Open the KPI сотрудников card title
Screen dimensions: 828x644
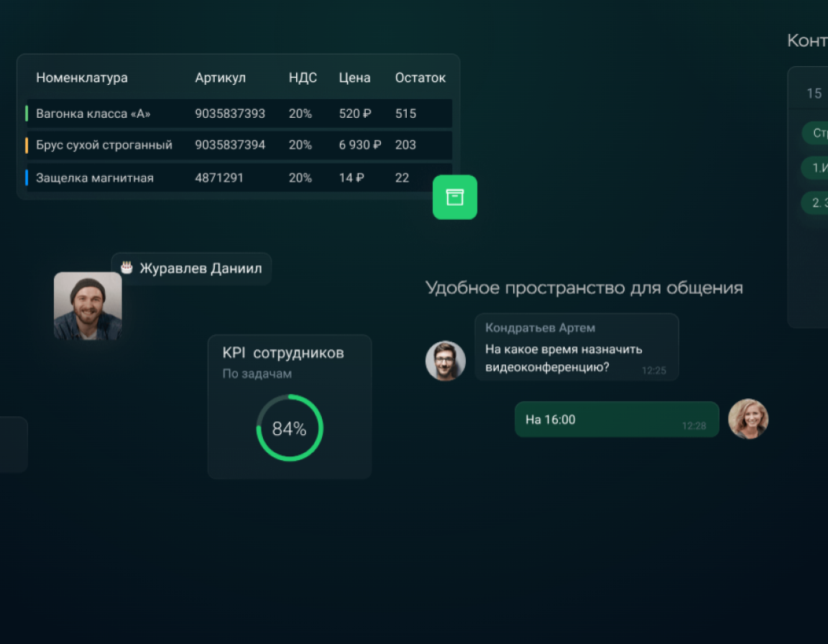283,353
